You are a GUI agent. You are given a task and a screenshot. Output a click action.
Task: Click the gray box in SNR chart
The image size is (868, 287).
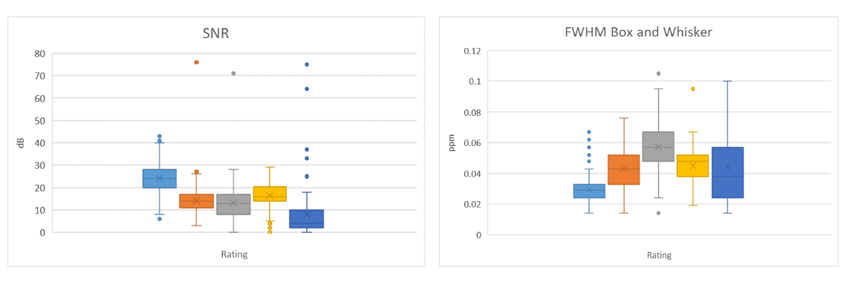point(233,204)
